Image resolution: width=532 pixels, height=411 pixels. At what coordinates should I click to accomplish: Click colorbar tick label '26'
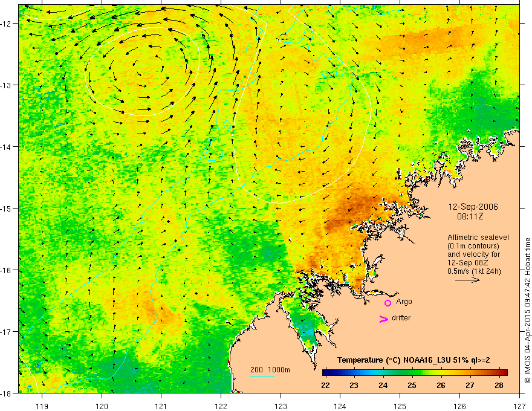pyautogui.click(x=441, y=385)
